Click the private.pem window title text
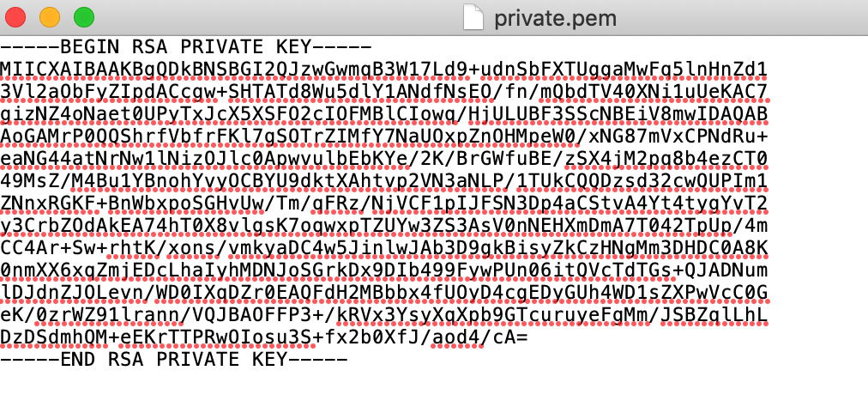This screenshot has height=407, width=868. [x=555, y=19]
